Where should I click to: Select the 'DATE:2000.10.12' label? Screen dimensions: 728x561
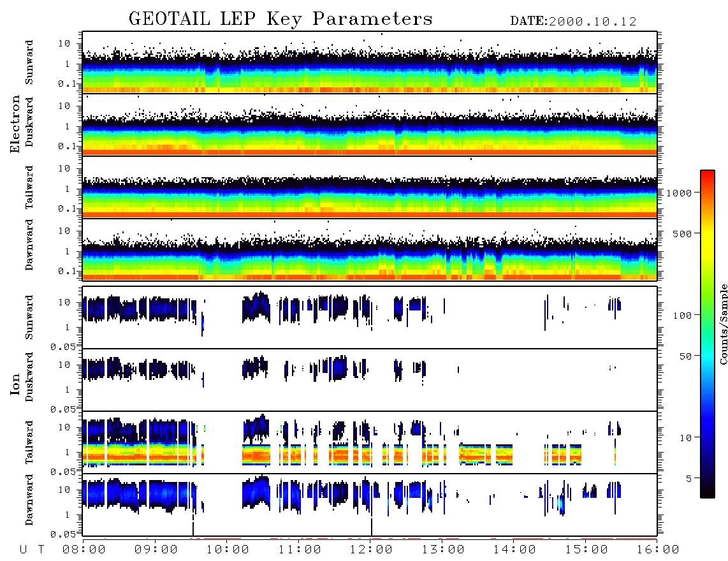pyautogui.click(x=573, y=21)
